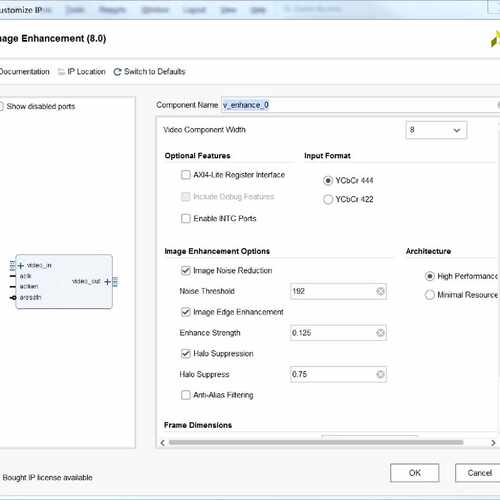Expand the video_out port plus icon
This screenshot has height=500, width=500.
(107, 282)
